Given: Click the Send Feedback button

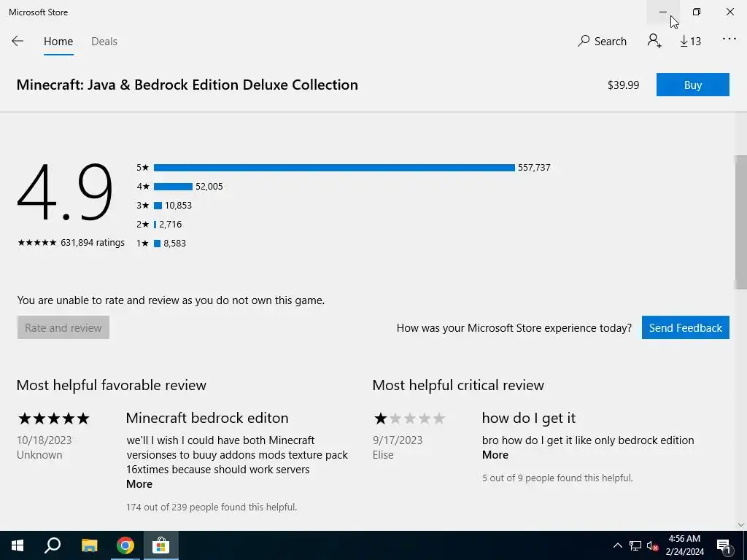Looking at the screenshot, I should 685,327.
